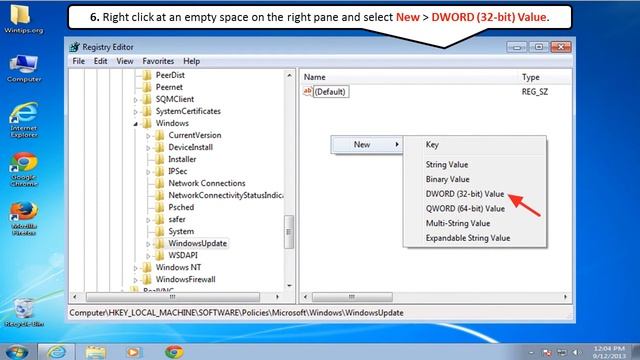Open Windows Explorer folder in taskbar

tap(96, 352)
